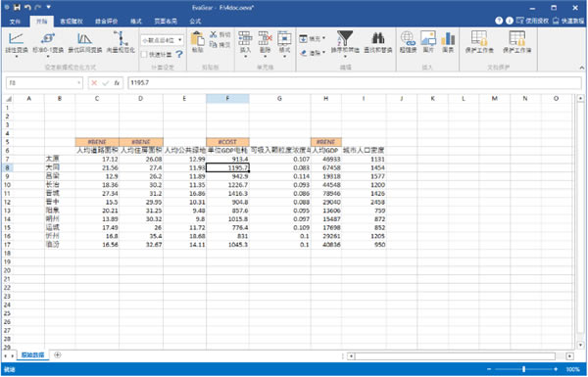
Task: Expand the 格式 cell format arrow in ribbon
Action: (284, 57)
